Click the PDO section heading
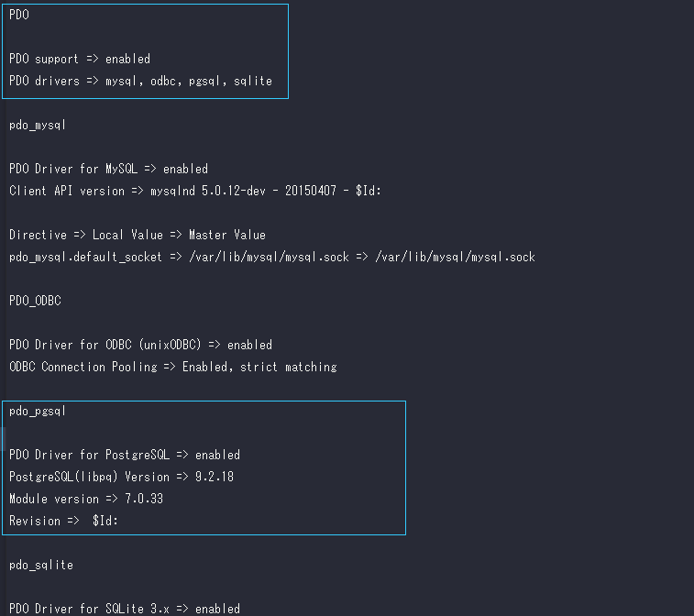The height and width of the screenshot is (616, 694). [19, 15]
